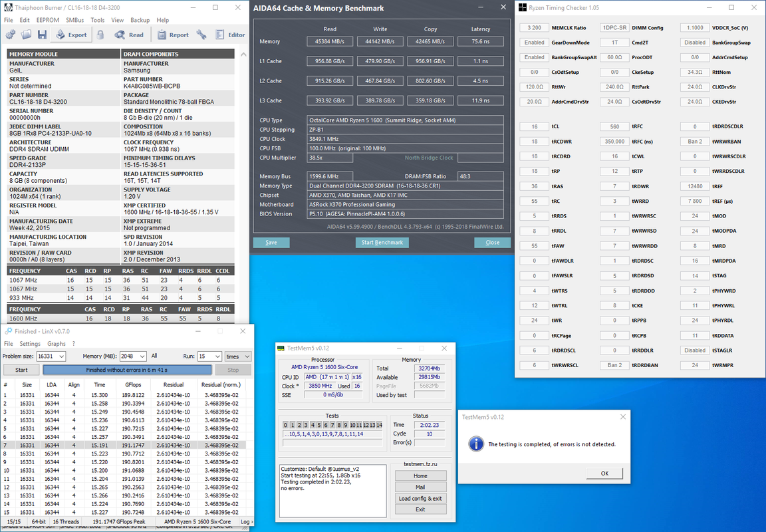Image resolution: width=766 pixels, height=532 pixels.
Task: Click the Home button in TestMem5
Action: [x=421, y=476]
